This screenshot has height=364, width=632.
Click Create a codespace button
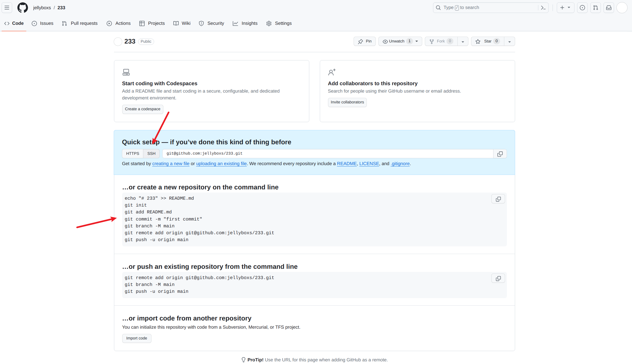142,109
